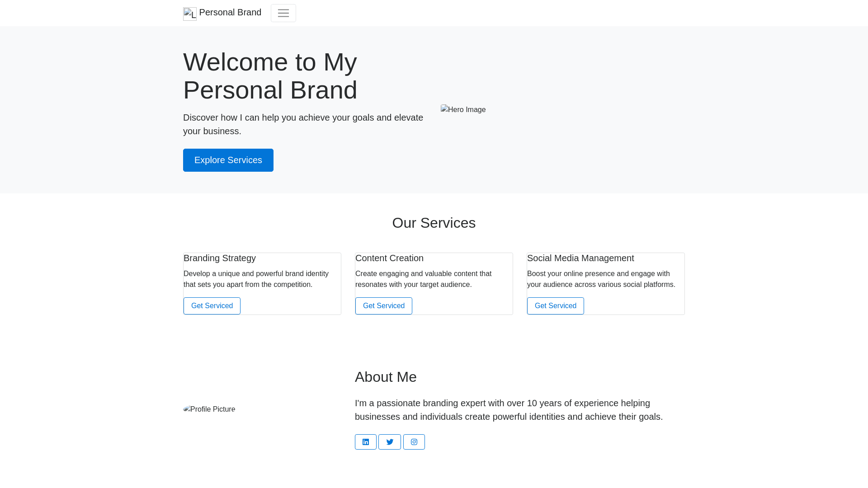Screen dimensions: 868x488
Task: Get Serviced for Social Media Management
Action: pyautogui.click(x=556, y=306)
